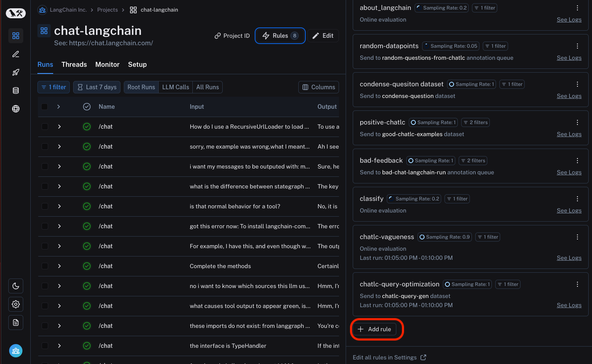Click the user avatar icon at bottom
Screen dimensions: 592x364
click(16, 351)
